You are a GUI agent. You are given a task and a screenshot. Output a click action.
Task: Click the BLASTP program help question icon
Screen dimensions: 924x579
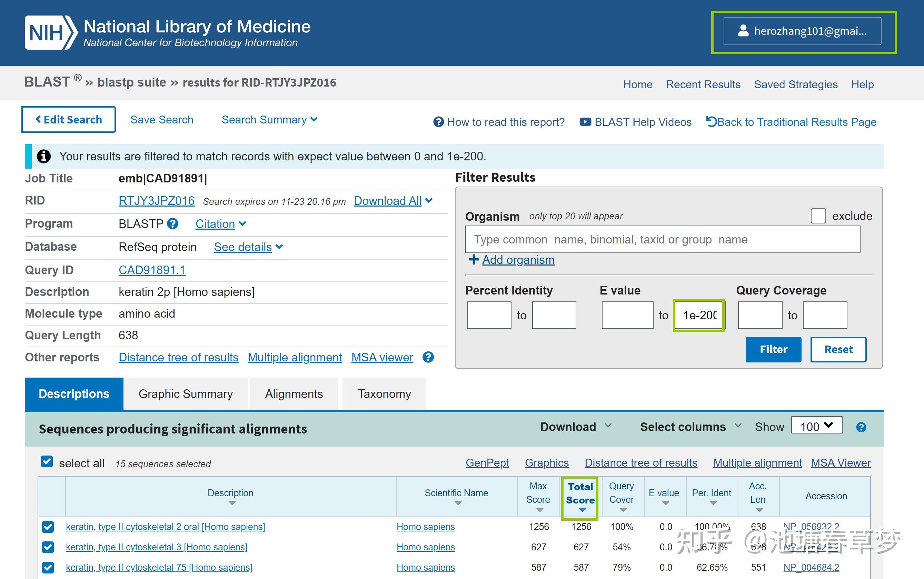(x=173, y=224)
